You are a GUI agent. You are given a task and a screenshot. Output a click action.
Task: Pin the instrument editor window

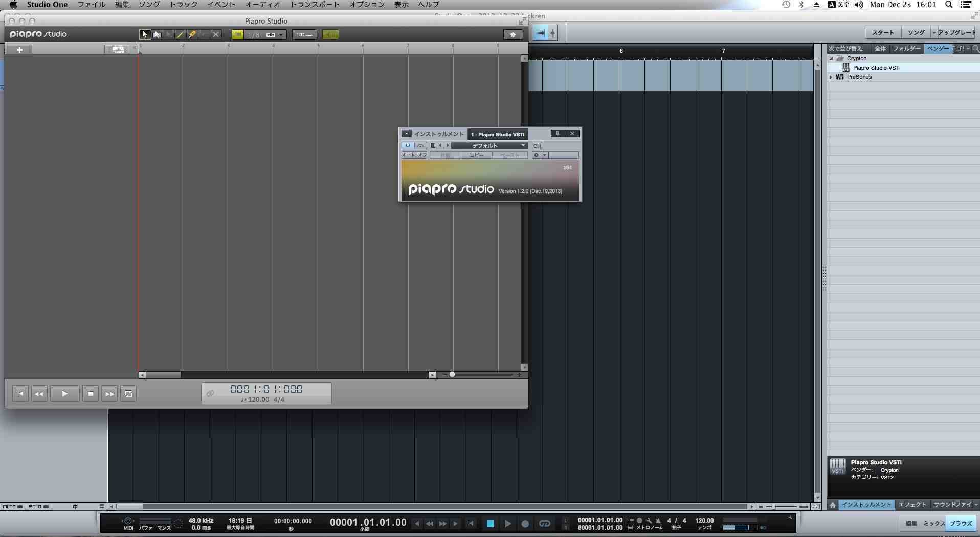[558, 134]
